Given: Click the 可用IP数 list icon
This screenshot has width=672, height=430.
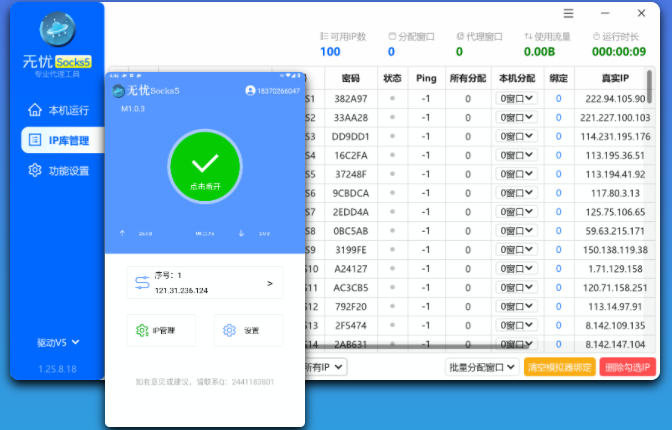Looking at the screenshot, I should pos(324,36).
